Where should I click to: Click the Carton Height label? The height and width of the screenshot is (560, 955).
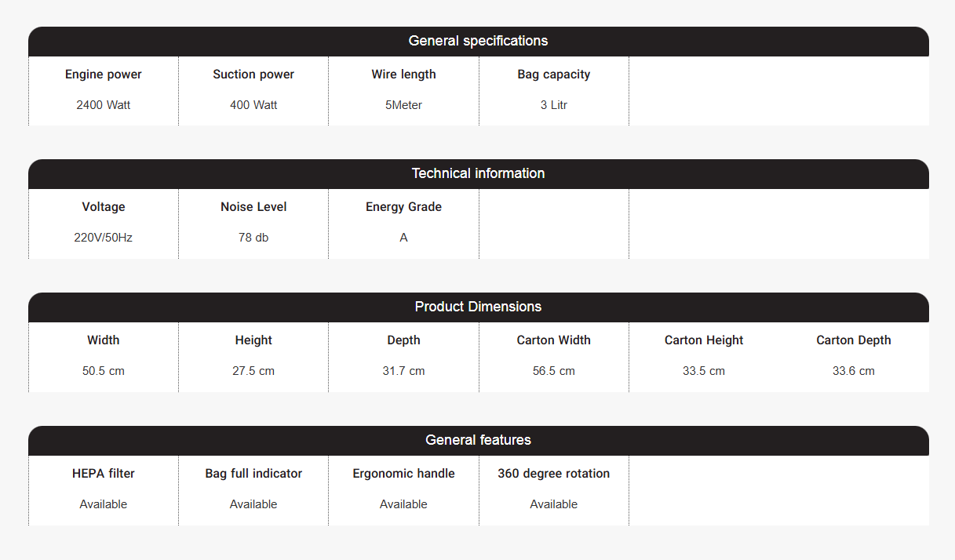704,340
